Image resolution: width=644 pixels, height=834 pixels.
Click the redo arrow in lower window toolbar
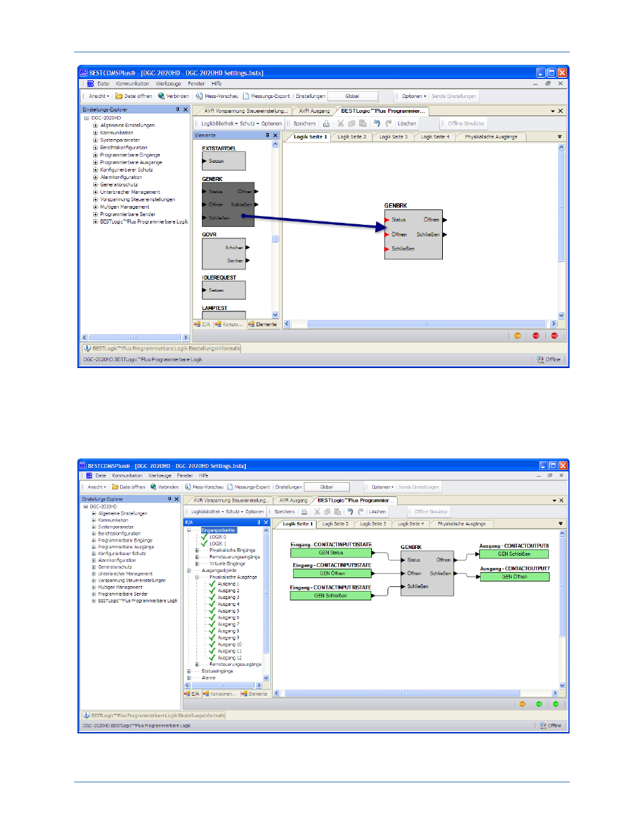click(x=360, y=512)
